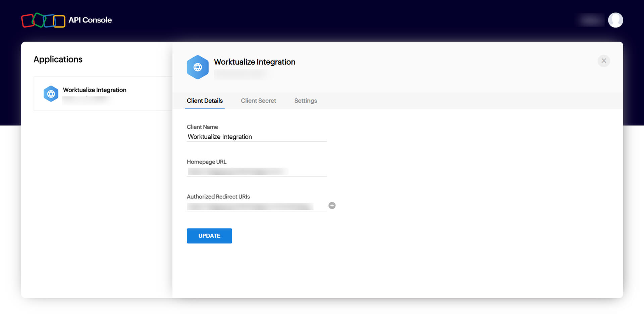
Task: Click the Worktualize Integration panel title
Action: [255, 62]
